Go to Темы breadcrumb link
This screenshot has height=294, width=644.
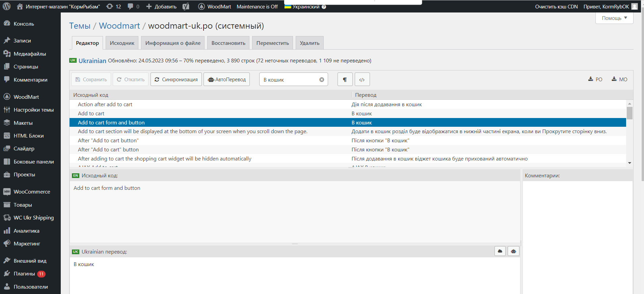(80, 26)
